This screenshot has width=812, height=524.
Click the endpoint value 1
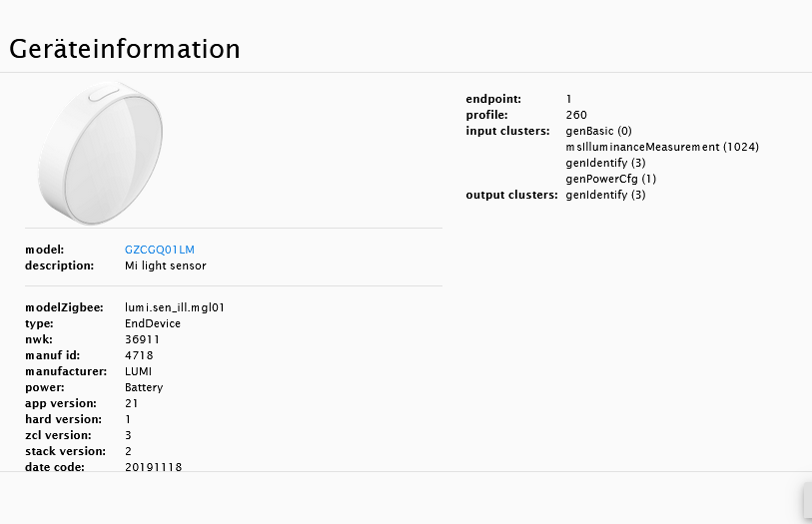click(x=569, y=99)
